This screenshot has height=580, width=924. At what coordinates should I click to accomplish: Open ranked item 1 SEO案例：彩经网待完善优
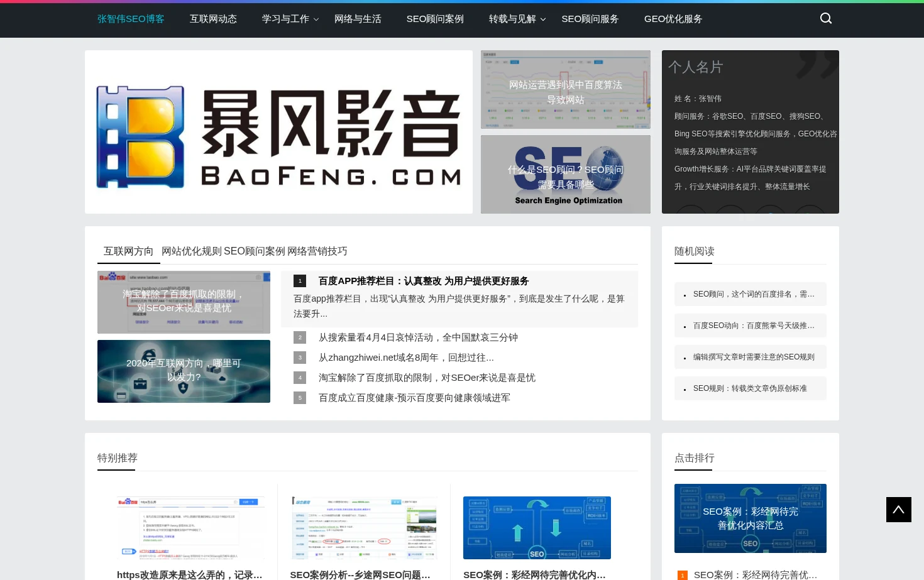pos(756,574)
